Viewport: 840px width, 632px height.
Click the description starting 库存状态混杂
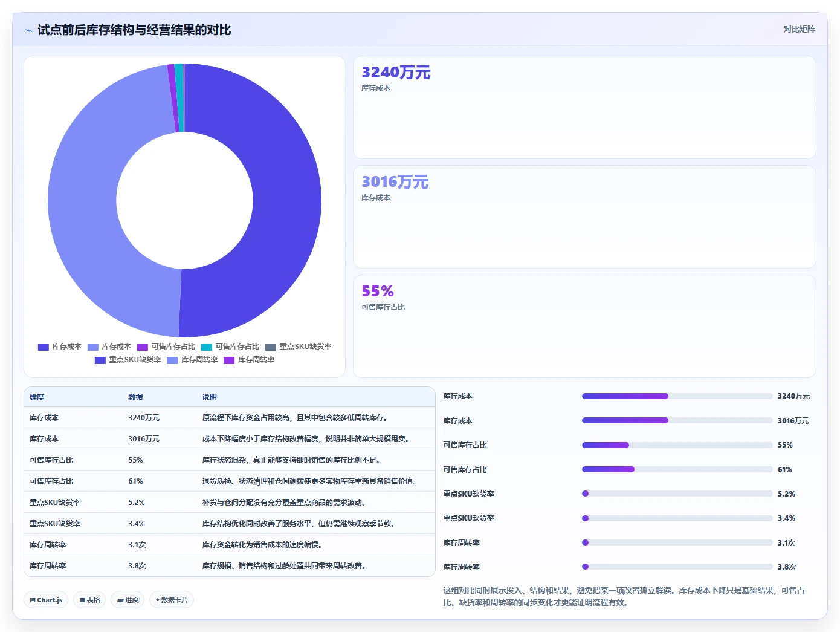(291, 460)
